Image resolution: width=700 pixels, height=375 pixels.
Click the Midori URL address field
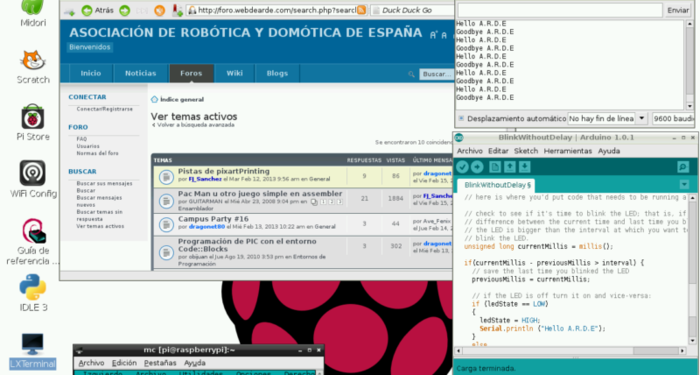tap(277, 10)
